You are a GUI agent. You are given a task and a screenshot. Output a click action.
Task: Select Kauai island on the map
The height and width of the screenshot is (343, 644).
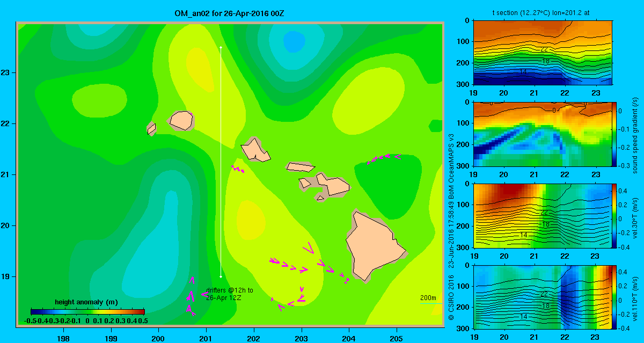181,120
